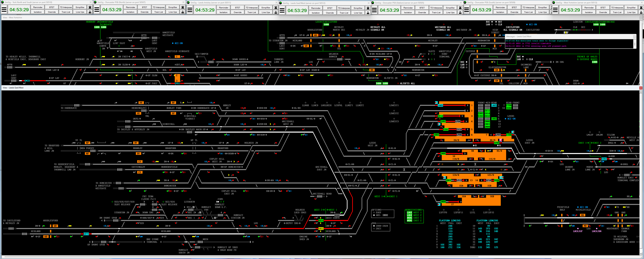Click train describer 5E72 on Midland line
The width and height of the screenshot is (644, 259).
click(86, 234)
